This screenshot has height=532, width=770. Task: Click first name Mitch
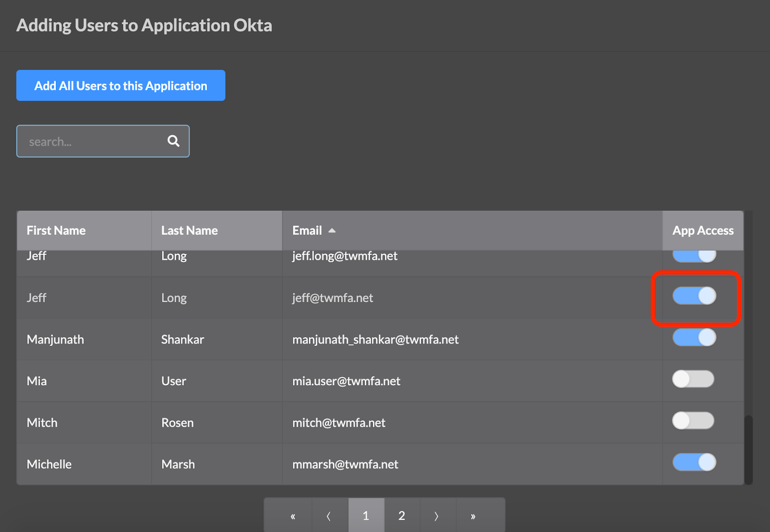point(42,423)
